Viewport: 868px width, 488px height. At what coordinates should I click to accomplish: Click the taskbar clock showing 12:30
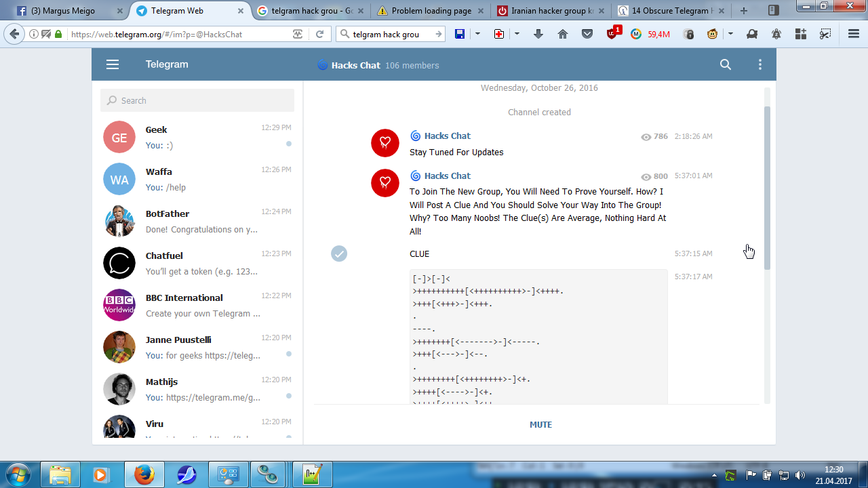[834, 474]
